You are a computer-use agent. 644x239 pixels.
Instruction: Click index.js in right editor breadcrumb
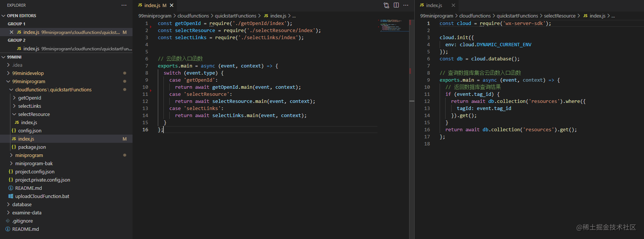597,16
